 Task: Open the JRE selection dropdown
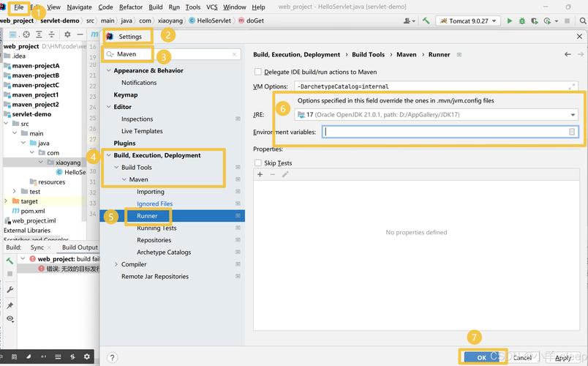(x=573, y=115)
